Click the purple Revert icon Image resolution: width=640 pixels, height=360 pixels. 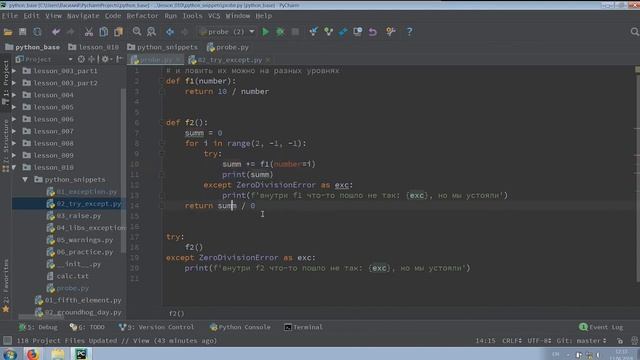point(373,32)
